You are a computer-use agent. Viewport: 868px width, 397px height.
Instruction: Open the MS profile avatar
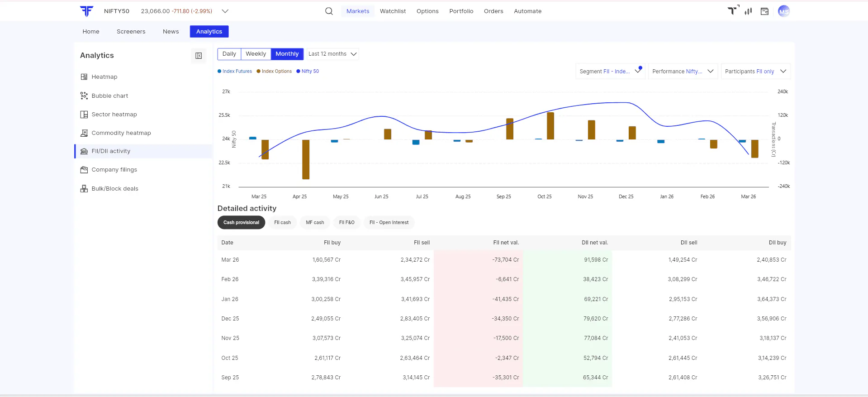tap(783, 11)
